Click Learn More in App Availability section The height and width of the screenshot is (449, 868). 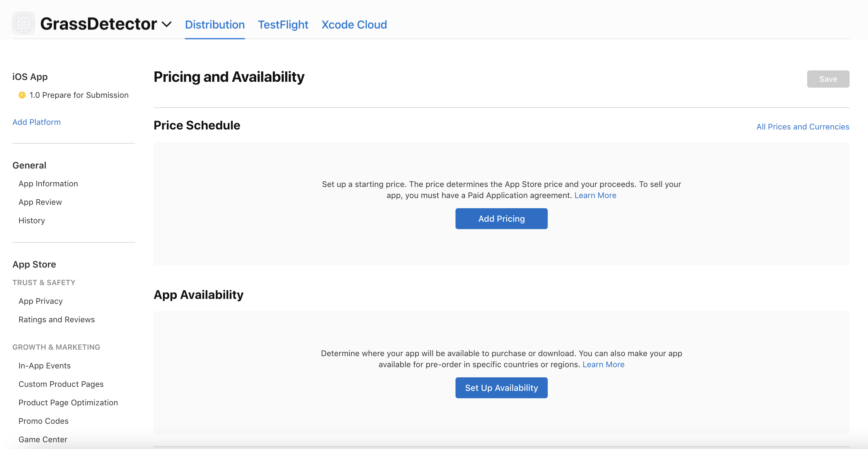(603, 364)
